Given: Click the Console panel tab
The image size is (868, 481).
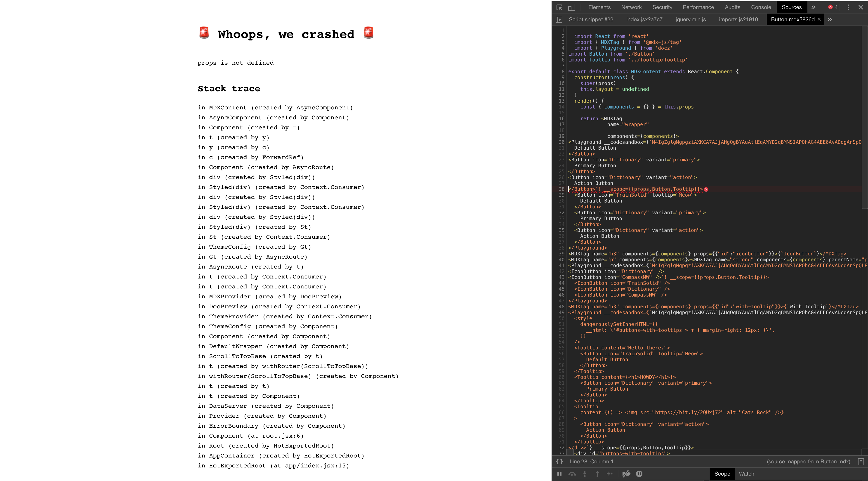Looking at the screenshot, I should 762,7.
